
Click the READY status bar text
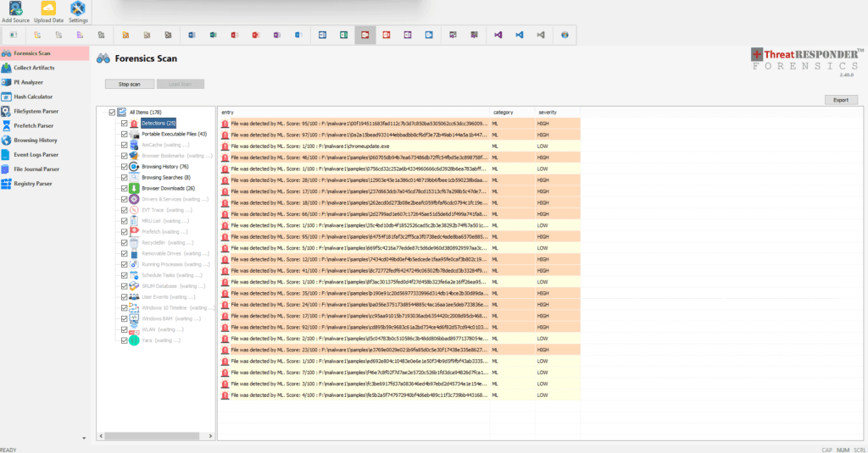click(x=8, y=450)
